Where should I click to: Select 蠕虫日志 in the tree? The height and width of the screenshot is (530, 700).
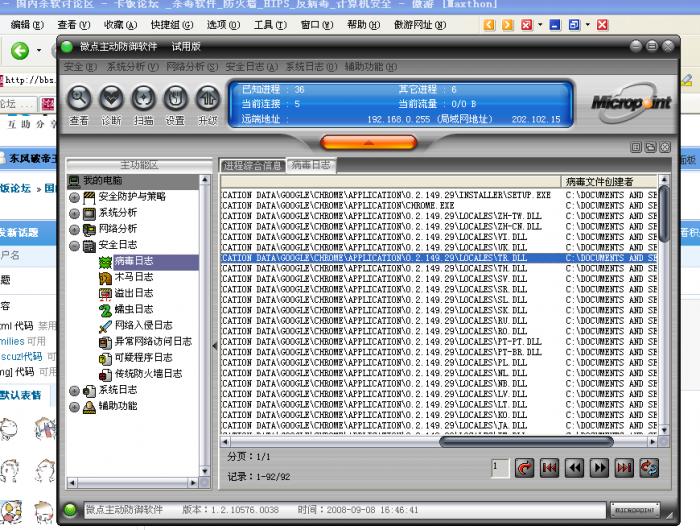point(133,309)
